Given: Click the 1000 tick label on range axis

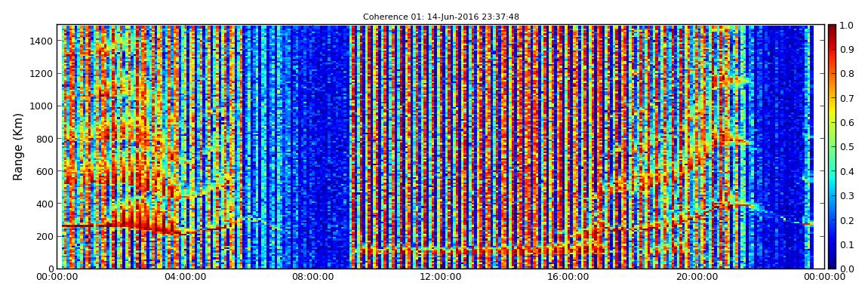Looking at the screenshot, I should click(42, 106).
